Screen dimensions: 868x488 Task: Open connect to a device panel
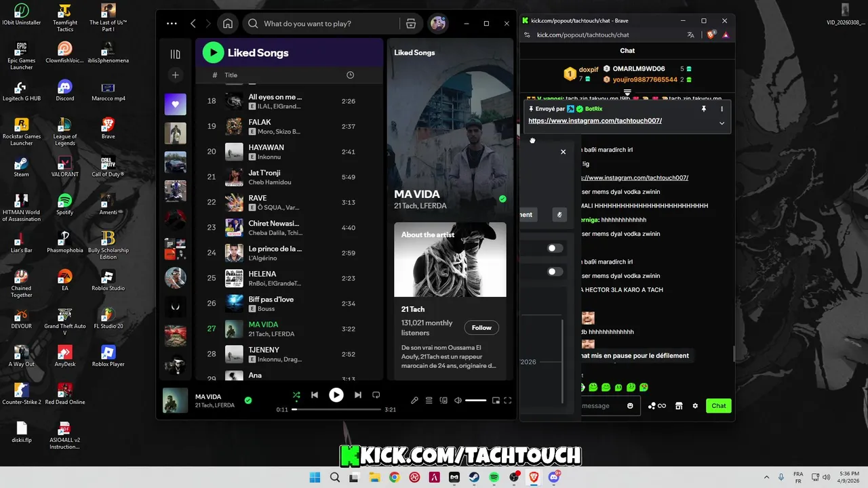tap(443, 401)
